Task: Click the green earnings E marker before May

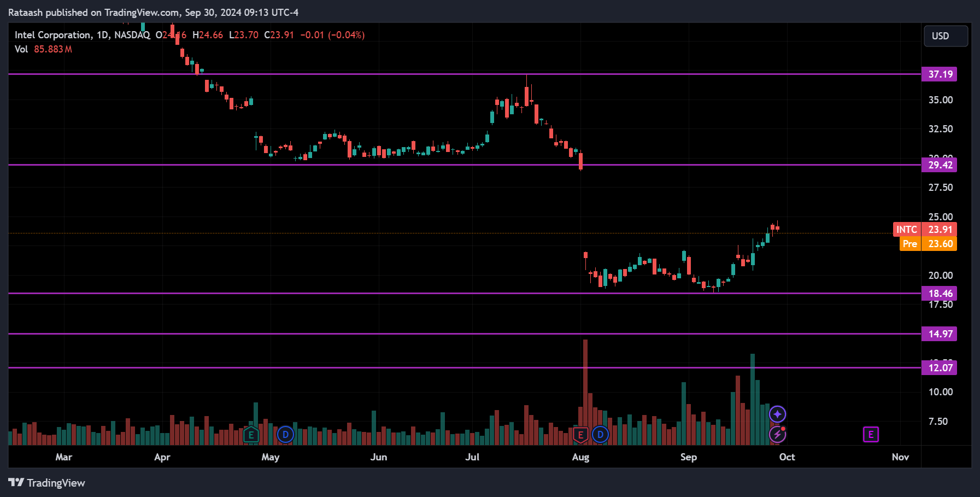Action: [x=251, y=435]
